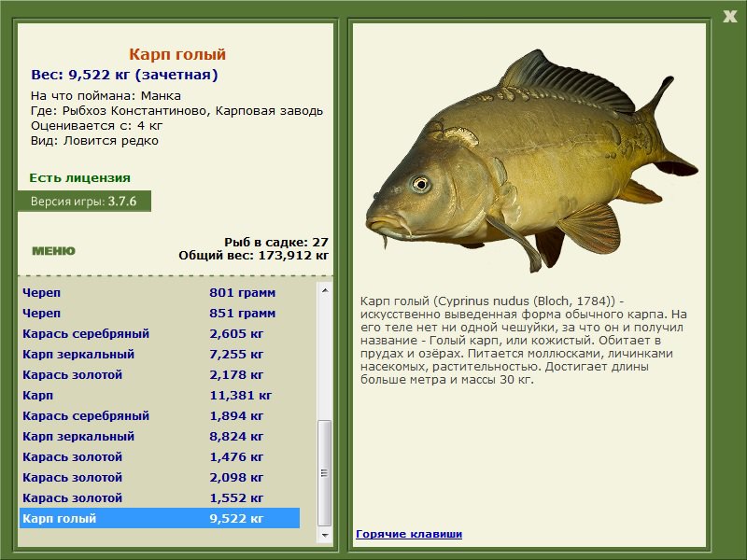This screenshot has height=560, width=747.
Task: Select the Череп 801 грамм row
Action: (x=160, y=292)
